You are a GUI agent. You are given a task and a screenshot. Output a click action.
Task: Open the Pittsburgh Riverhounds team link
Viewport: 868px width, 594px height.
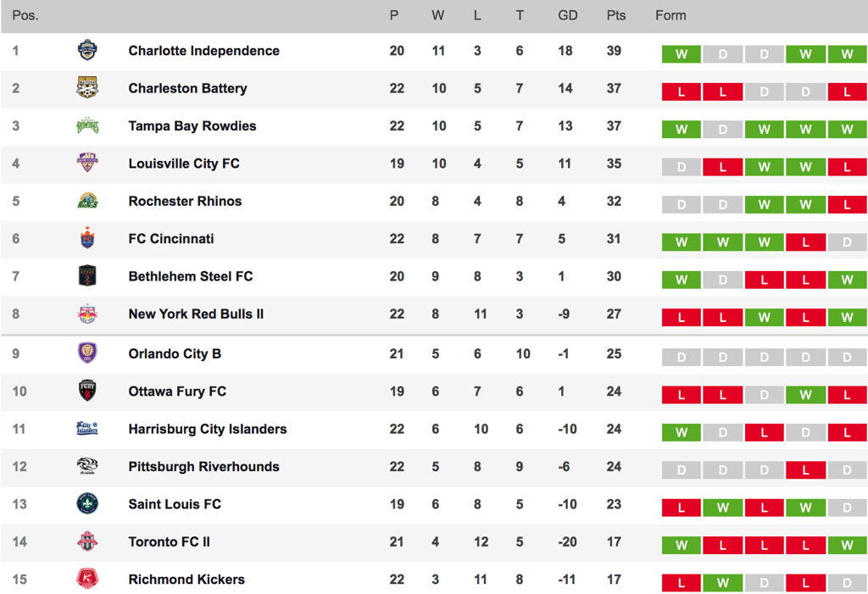coord(203,467)
